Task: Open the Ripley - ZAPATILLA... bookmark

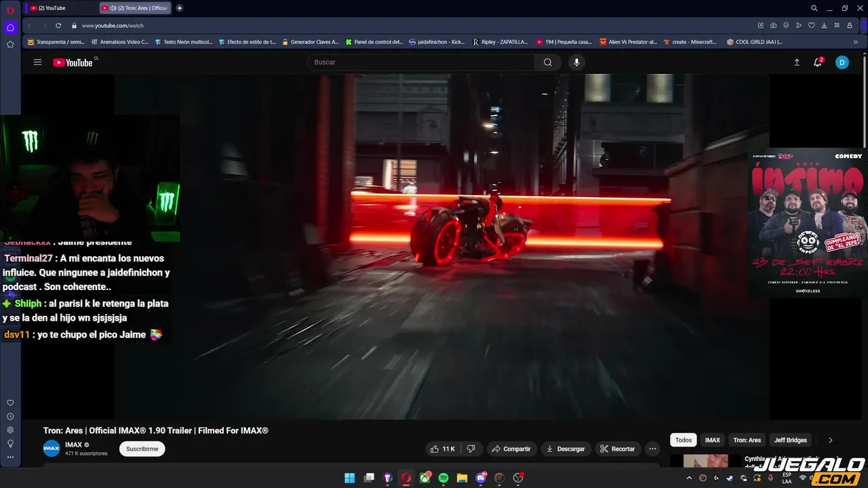Action: tap(500, 42)
